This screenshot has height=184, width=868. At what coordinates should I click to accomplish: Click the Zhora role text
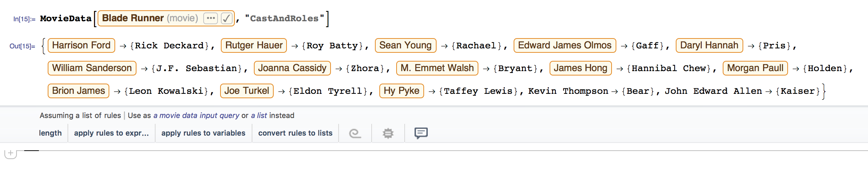365,69
